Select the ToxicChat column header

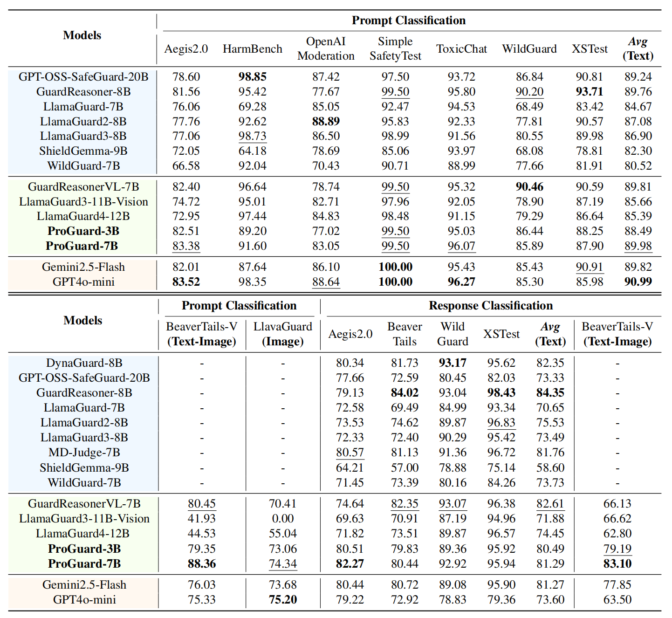(461, 49)
